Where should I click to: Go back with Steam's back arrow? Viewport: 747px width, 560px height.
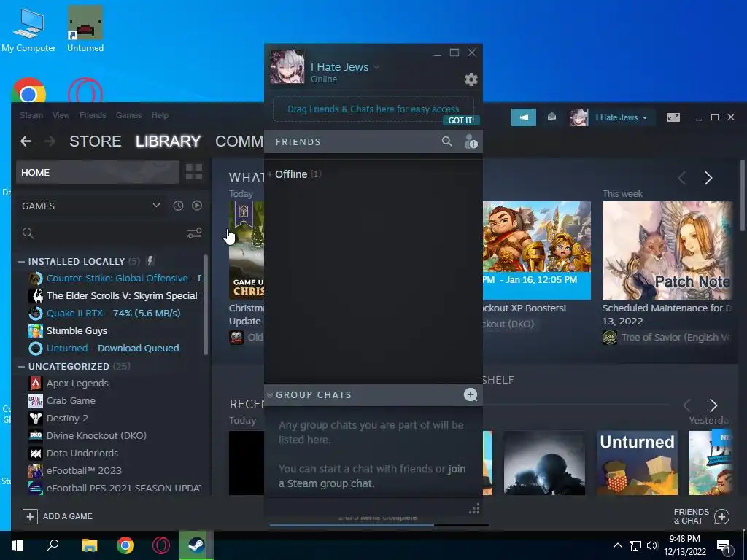point(26,141)
